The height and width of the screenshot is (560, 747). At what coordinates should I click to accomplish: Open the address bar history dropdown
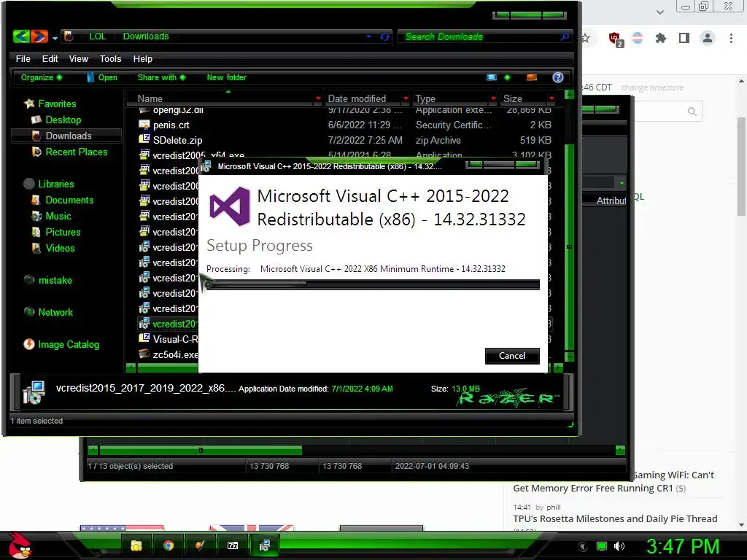(x=368, y=36)
